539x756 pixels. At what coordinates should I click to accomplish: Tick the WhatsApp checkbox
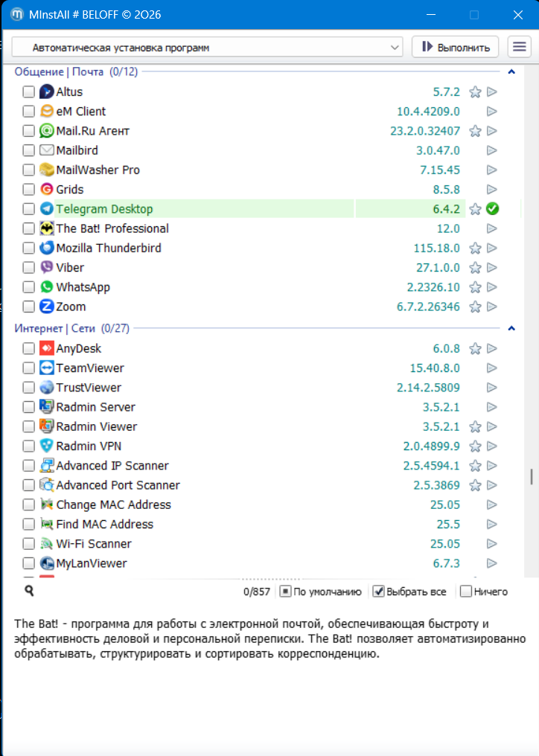tap(28, 287)
